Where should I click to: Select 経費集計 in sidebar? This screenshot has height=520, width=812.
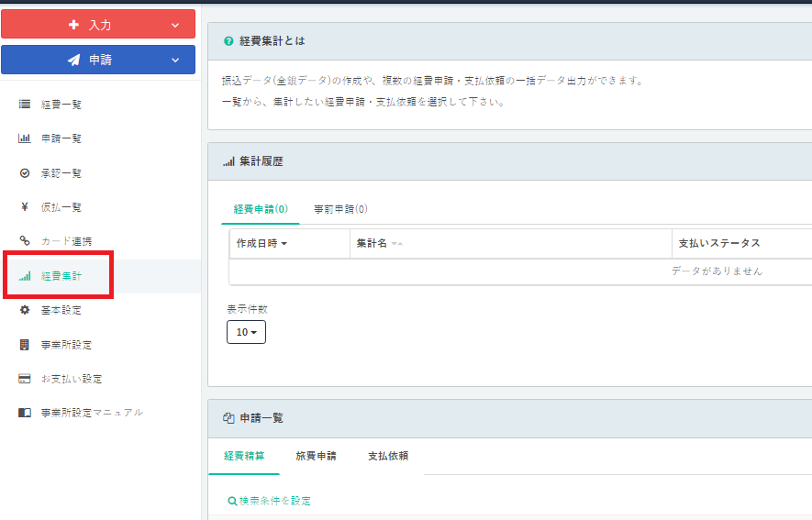61,276
